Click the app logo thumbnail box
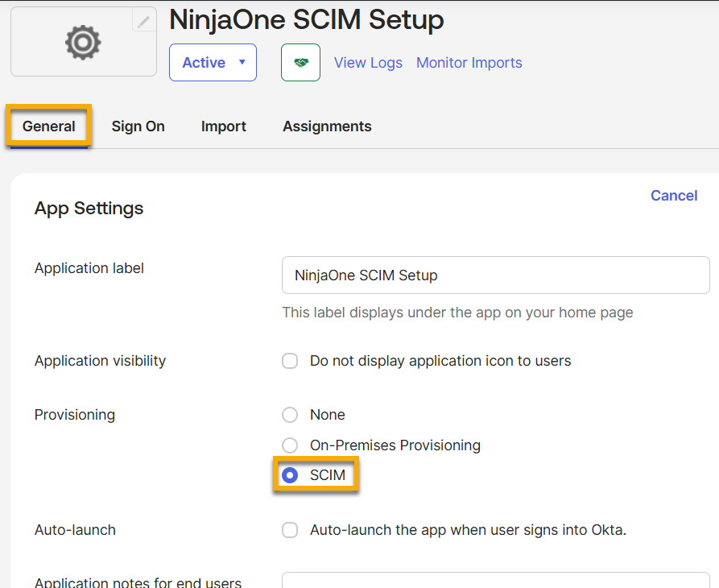719x588 pixels. (x=82, y=42)
